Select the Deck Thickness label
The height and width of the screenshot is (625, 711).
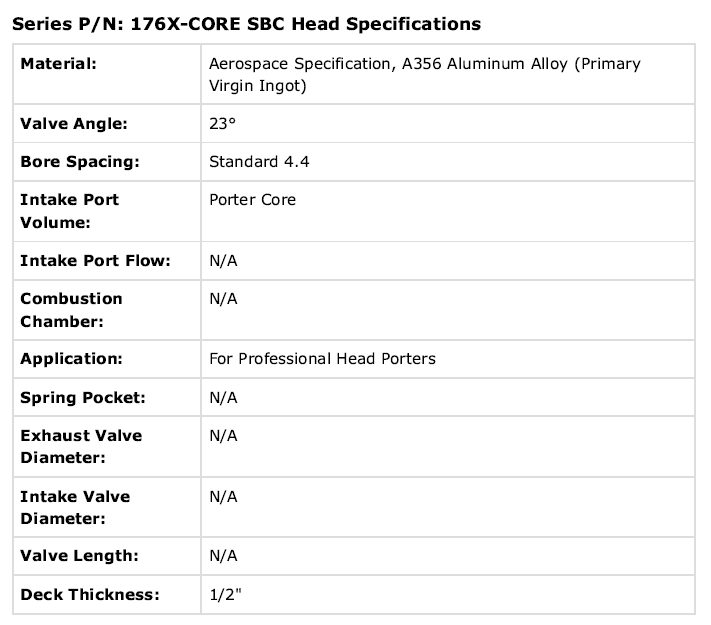90,595
